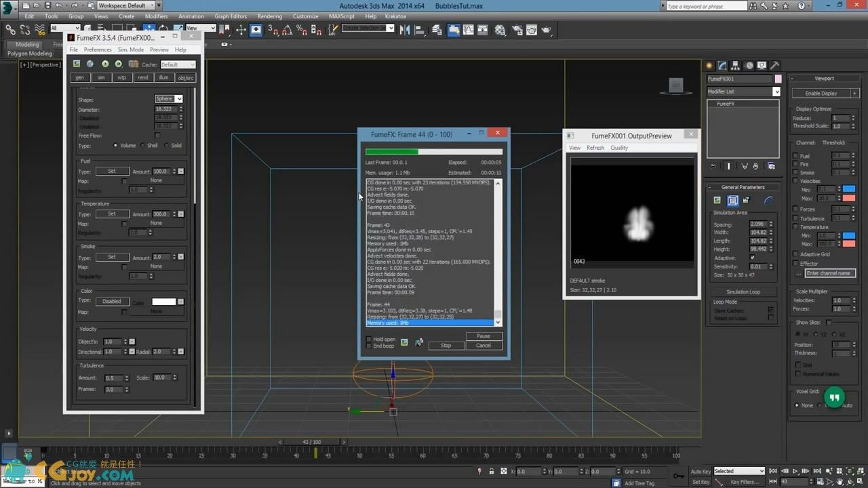This screenshot has width=868, height=488.
Task: Enable the Smoke channel checkbox
Action: tap(795, 173)
